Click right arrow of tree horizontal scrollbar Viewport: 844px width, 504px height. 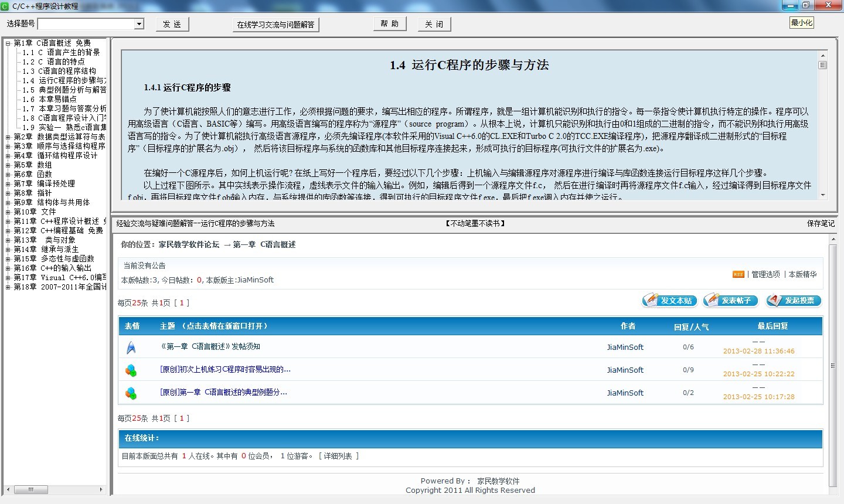[x=101, y=489]
